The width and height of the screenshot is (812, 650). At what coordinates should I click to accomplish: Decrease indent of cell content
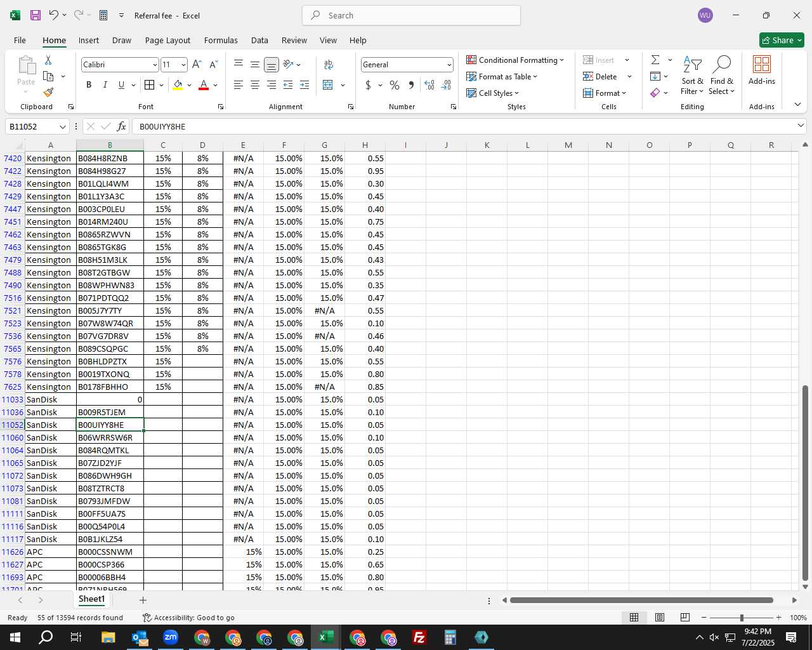coord(288,85)
